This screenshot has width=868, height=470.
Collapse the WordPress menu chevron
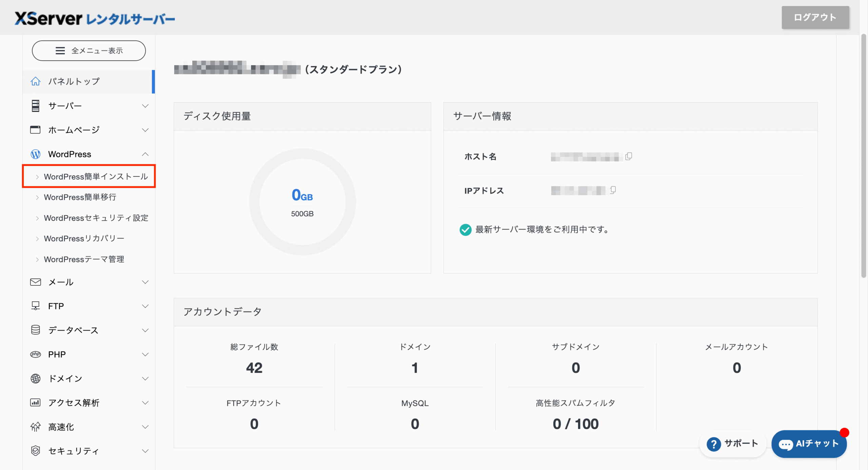pos(145,154)
